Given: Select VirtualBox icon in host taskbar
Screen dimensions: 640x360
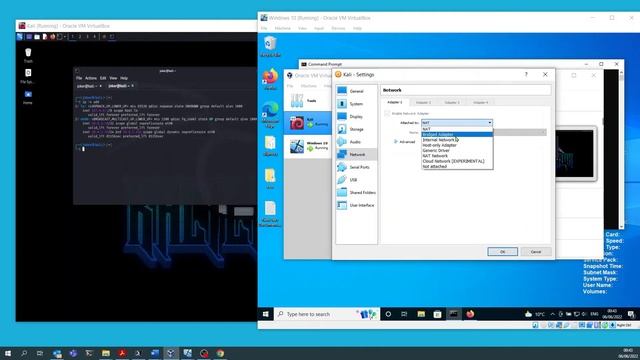Looking at the screenshot, I should click(x=171, y=353).
